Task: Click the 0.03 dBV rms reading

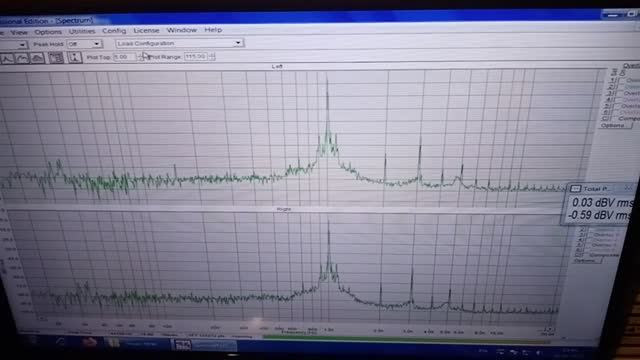Action: [602, 202]
